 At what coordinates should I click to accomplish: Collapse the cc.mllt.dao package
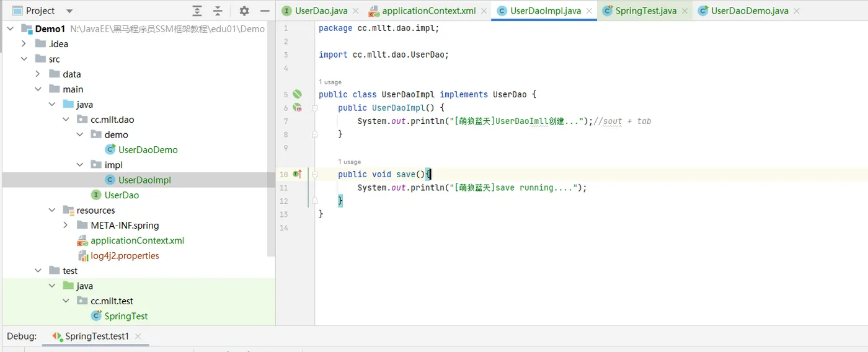66,119
